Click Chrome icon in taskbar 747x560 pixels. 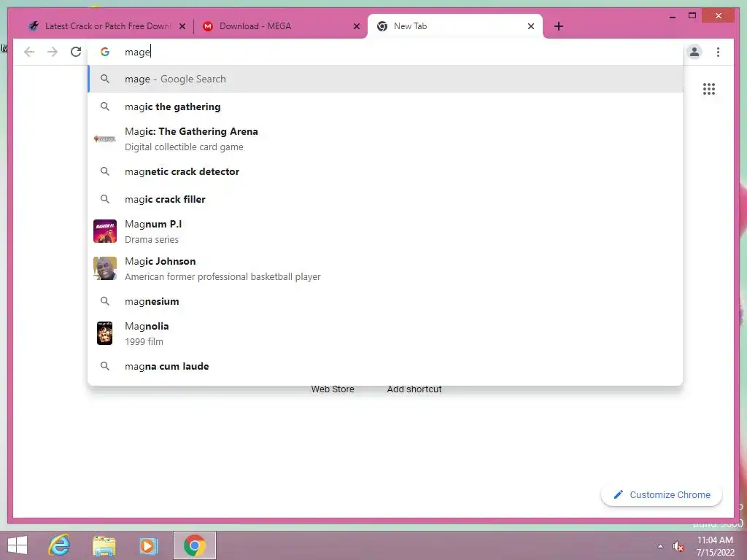tap(194, 545)
